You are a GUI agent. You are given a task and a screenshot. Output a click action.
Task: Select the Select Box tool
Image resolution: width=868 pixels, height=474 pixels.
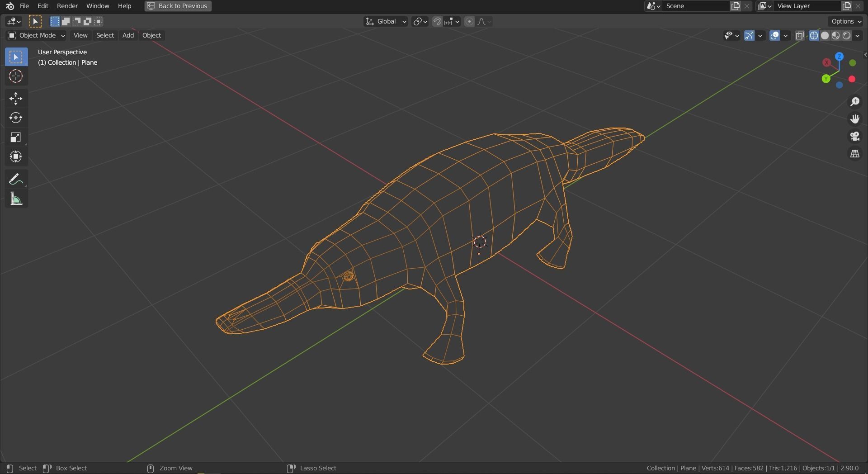click(x=16, y=57)
